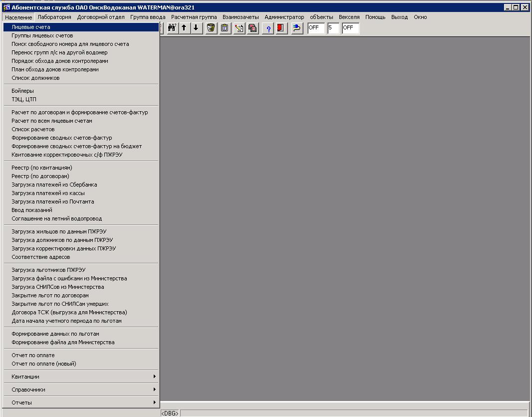Open the Администратор menu

tap(284, 17)
